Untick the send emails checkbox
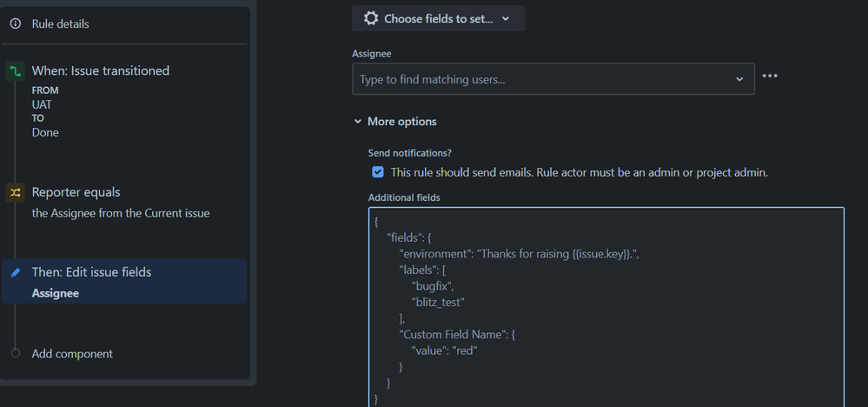Image resolution: width=868 pixels, height=407 pixels. coord(378,172)
